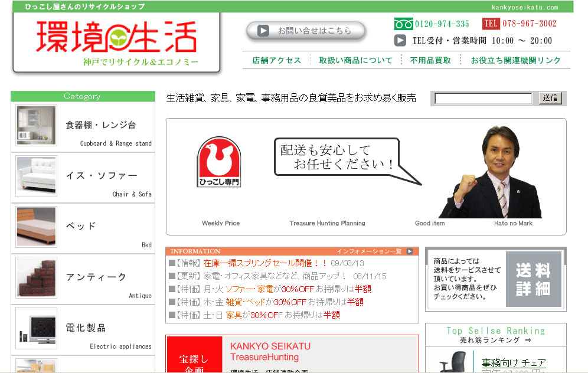Click the search text input field

(x=484, y=98)
